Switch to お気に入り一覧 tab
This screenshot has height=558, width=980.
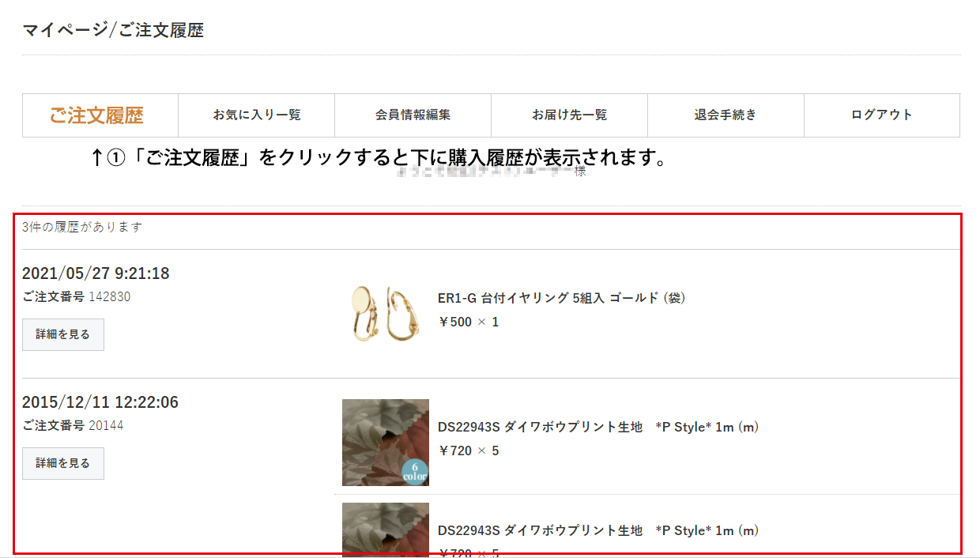pos(257,115)
